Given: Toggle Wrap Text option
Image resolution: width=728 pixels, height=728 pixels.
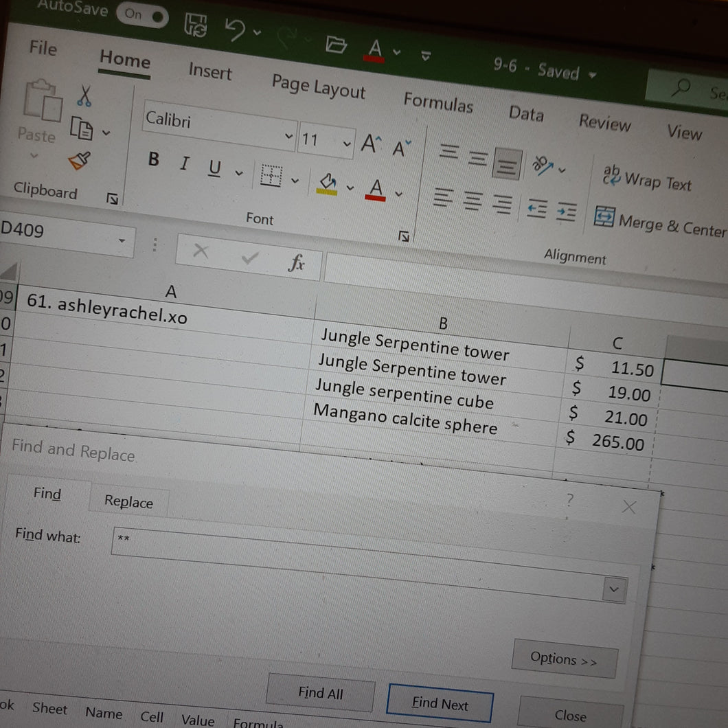Looking at the screenshot, I should click(x=647, y=179).
